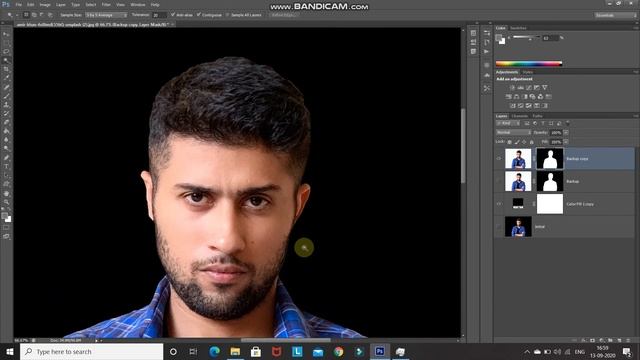Add an Invert adjustment
The width and height of the screenshot is (640, 360).
click(513, 106)
